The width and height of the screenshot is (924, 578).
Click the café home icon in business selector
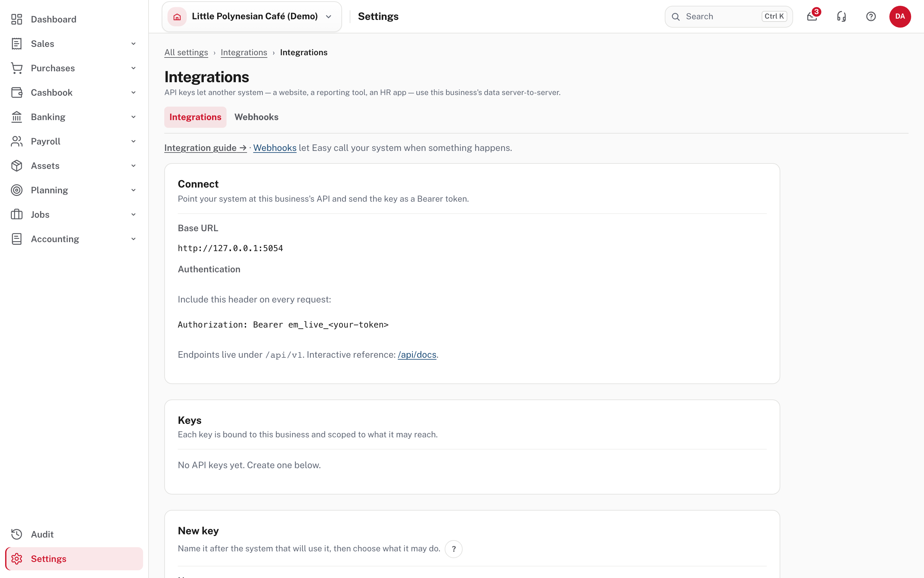177,16
